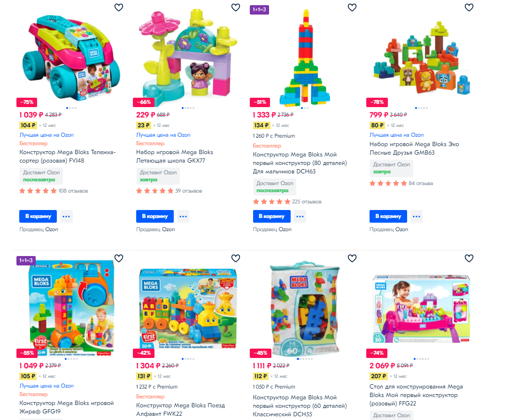Favorite the pink Тележка-сортер product via heart
Viewport: 509px width, 420px height.
click(119, 7)
